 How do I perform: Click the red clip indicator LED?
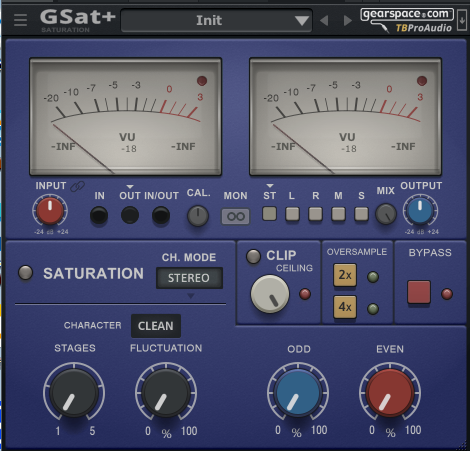(305, 294)
